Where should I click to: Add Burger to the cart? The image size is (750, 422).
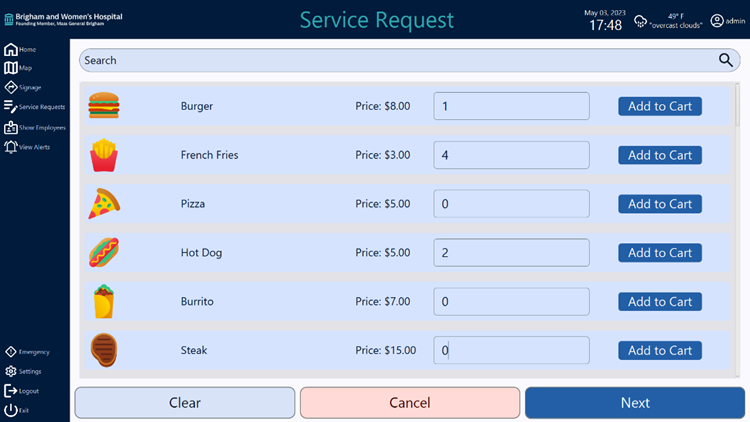click(x=659, y=106)
